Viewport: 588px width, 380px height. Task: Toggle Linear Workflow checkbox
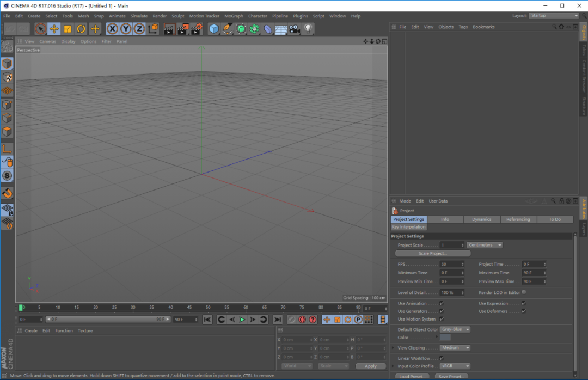(442, 358)
